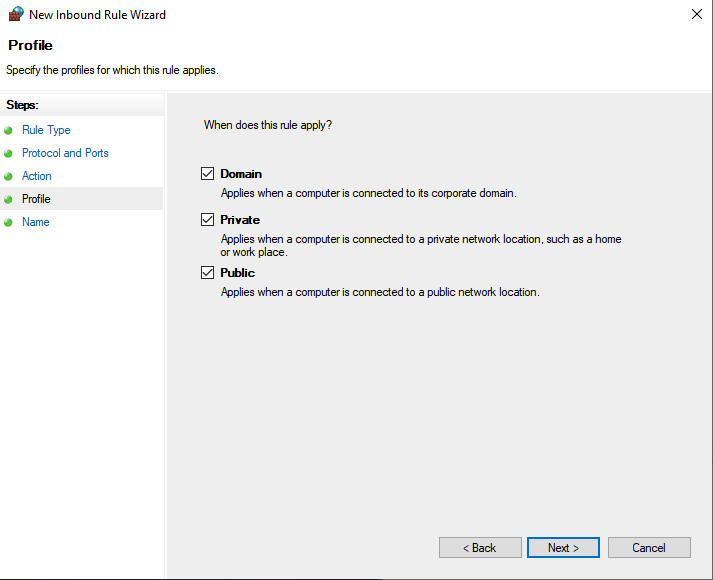The width and height of the screenshot is (713, 580).
Task: Click the Domain checkbox label text
Action: click(x=241, y=174)
